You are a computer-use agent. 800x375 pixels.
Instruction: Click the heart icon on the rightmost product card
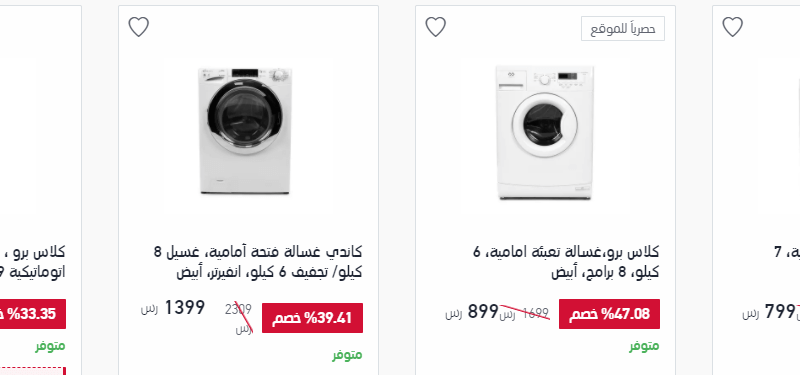pyautogui.click(x=732, y=27)
